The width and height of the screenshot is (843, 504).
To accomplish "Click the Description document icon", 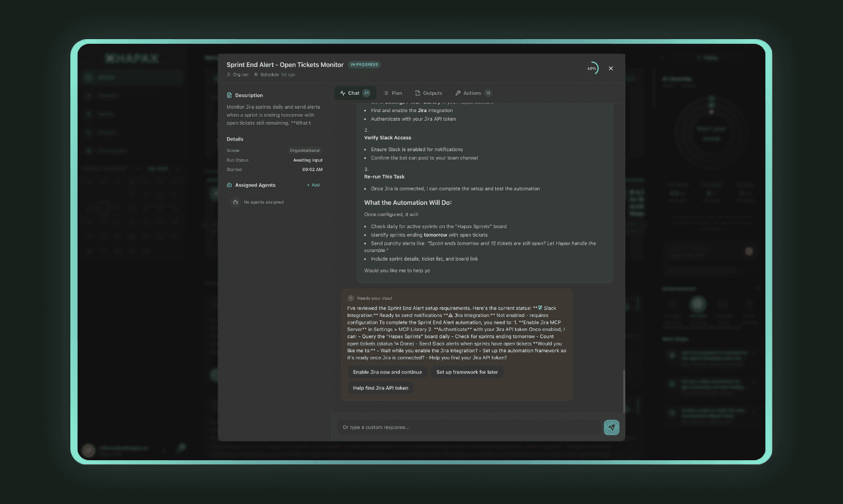I will [230, 95].
